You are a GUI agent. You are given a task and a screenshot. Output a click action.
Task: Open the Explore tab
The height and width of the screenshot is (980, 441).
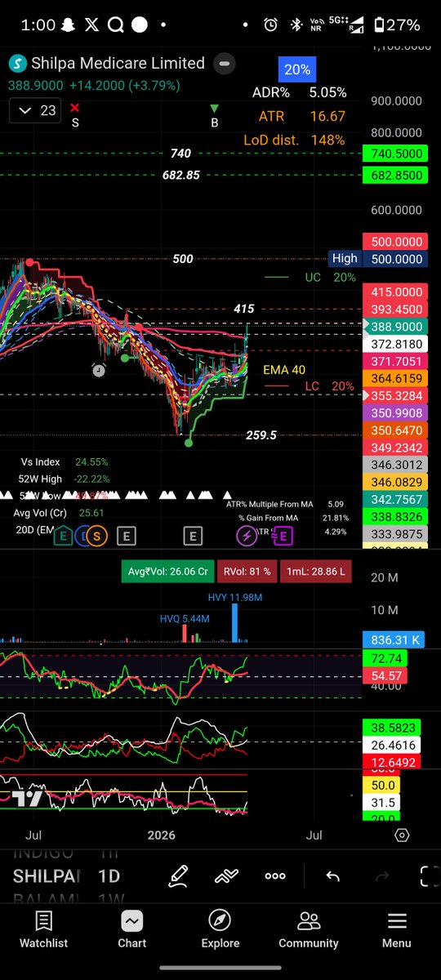pos(220,929)
